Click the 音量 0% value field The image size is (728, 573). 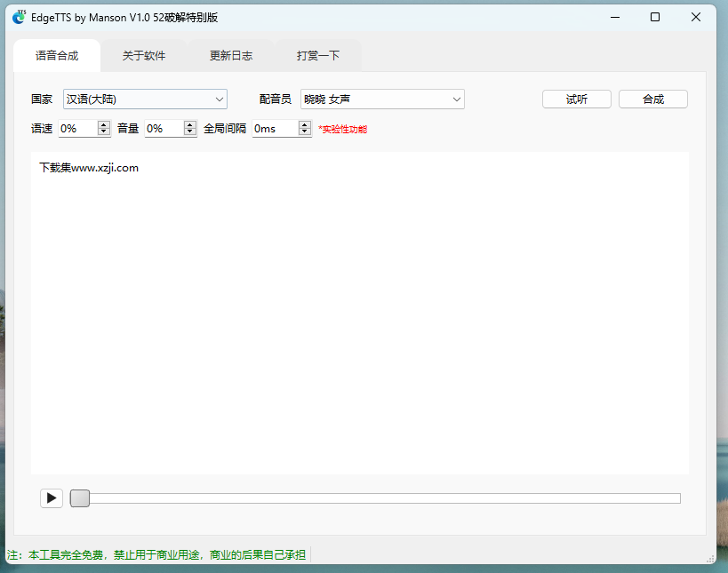164,129
